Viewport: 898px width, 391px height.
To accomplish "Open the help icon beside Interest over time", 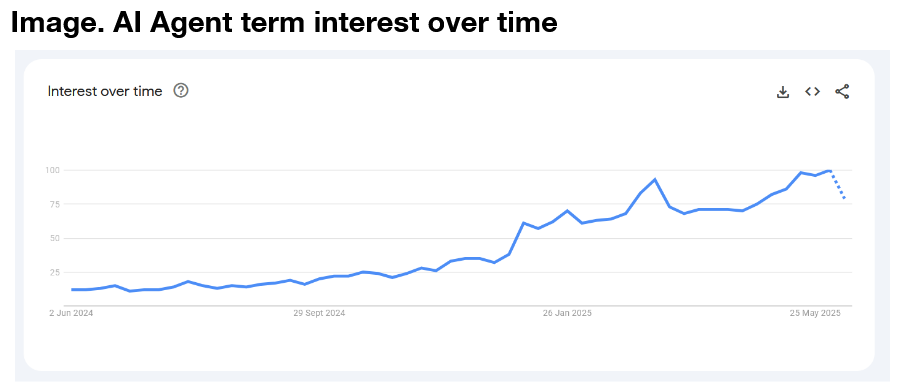I will point(181,90).
